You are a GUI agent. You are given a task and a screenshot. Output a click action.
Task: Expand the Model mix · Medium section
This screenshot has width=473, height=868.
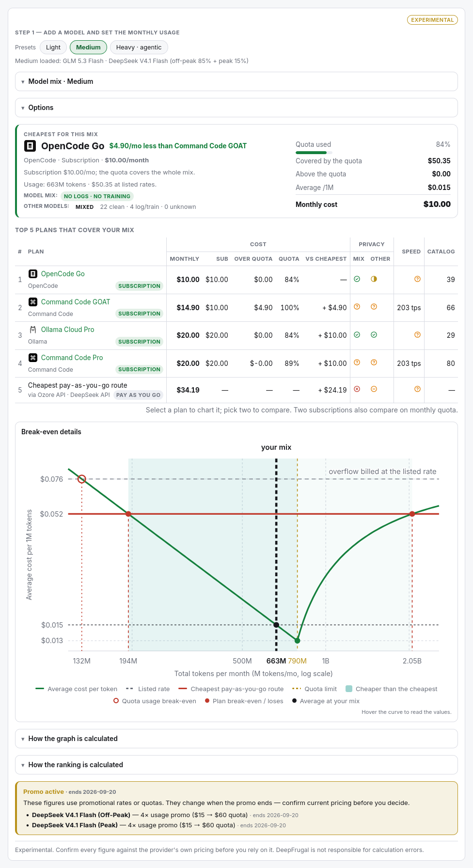click(236, 81)
